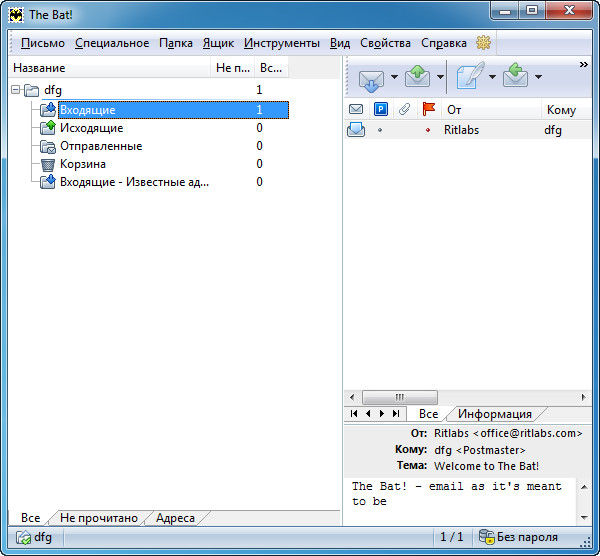Click the orange gear icon in menu bar
The height and width of the screenshot is (556, 600).
pos(484,43)
